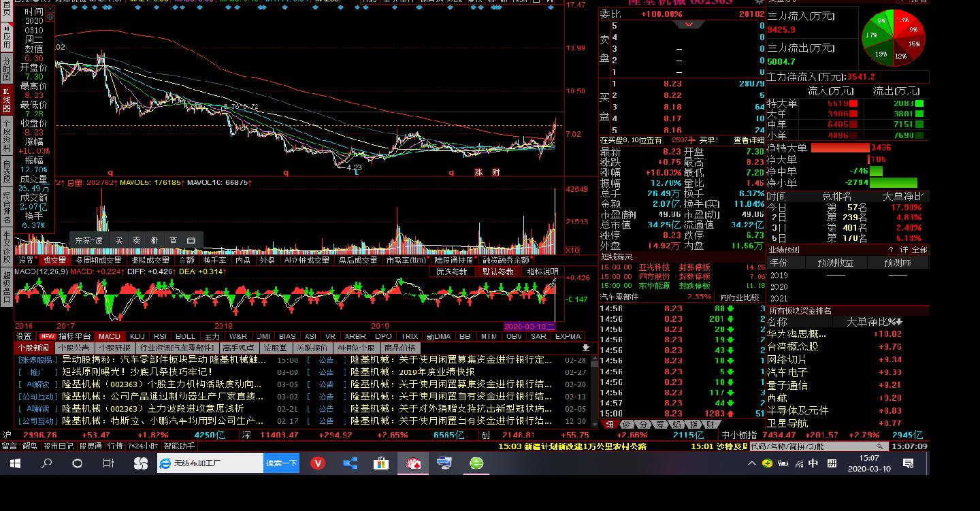Image resolution: width=980 pixels, height=511 pixels.
Task: Open the 自选股 left sidebar tab
Action: (7, 170)
